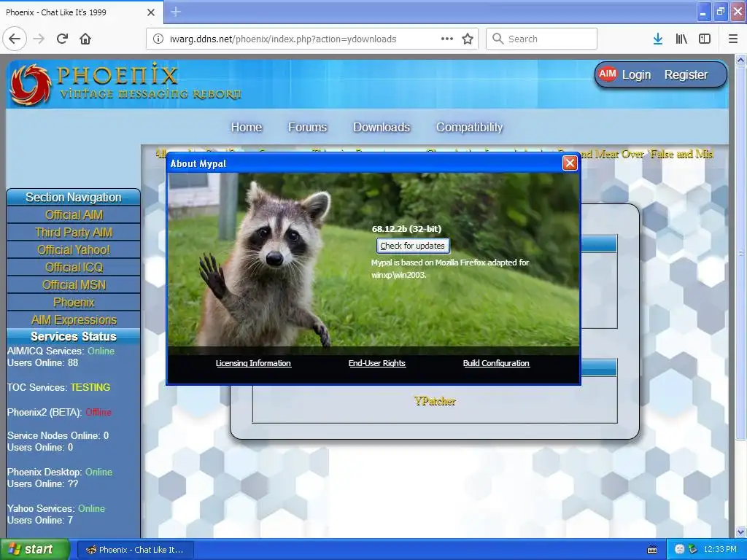
Task: Click the browser Search box
Action: point(541,39)
